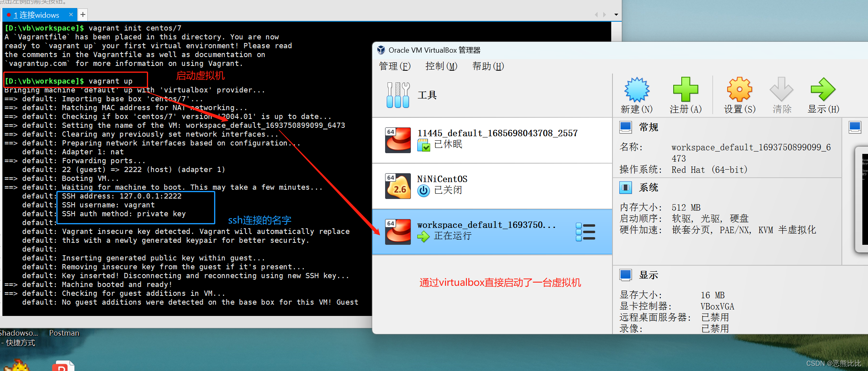
Task: Click the 11445_default saved-state icon
Action: tap(423, 145)
